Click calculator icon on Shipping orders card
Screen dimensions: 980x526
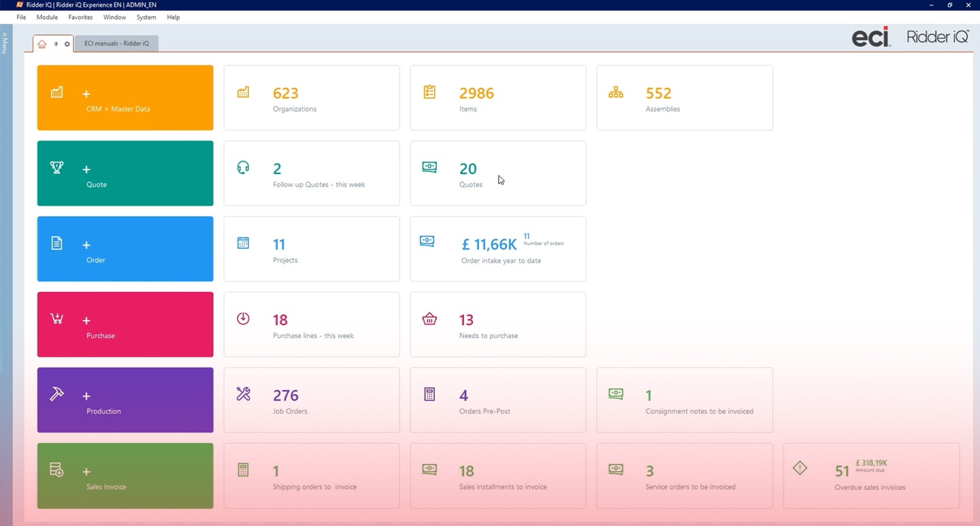243,470
